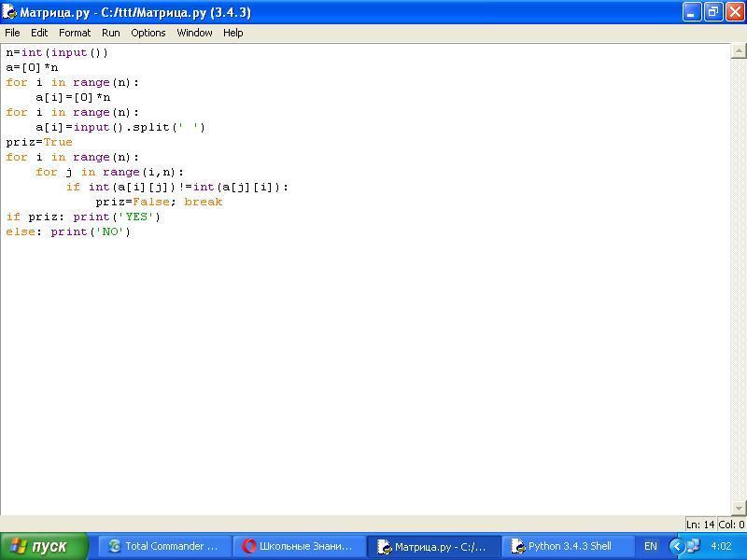Viewport: 747px width, 560px height.
Task: Click the indented 'a[i]=[0]*n' line
Action: 73,97
